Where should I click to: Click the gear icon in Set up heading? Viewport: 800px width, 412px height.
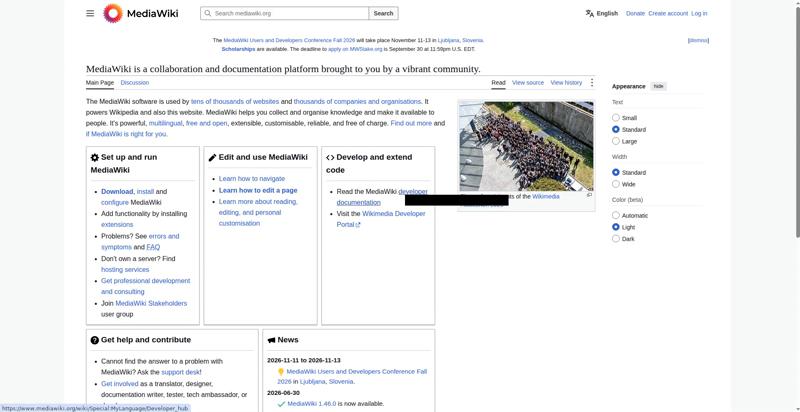click(x=94, y=158)
